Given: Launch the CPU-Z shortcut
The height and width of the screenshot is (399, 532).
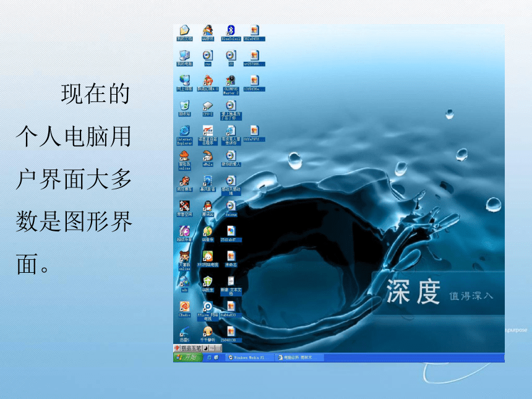Looking at the screenshot, I should coord(208,108).
